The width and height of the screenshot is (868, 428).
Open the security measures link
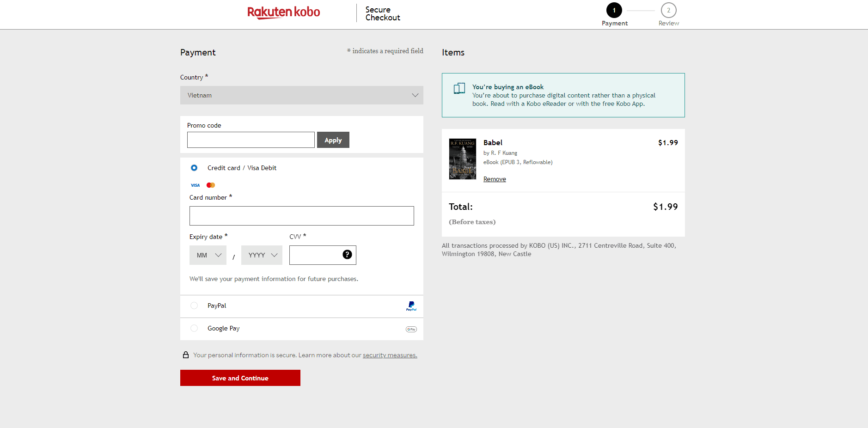pos(390,355)
